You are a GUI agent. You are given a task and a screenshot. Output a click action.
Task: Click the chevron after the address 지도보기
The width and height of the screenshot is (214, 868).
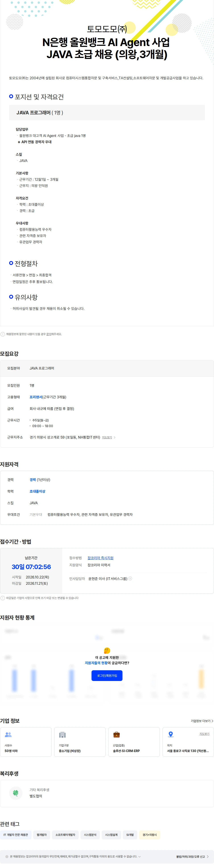pyautogui.click(x=115, y=437)
